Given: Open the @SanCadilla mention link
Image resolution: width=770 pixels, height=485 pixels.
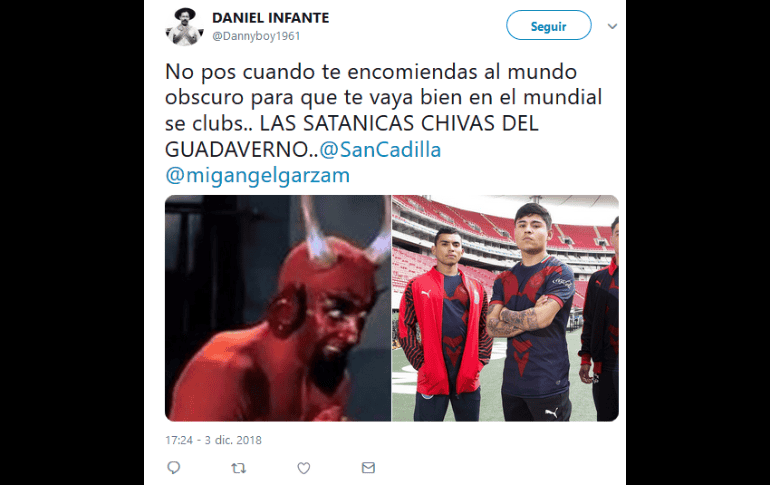Looking at the screenshot, I should (x=380, y=150).
